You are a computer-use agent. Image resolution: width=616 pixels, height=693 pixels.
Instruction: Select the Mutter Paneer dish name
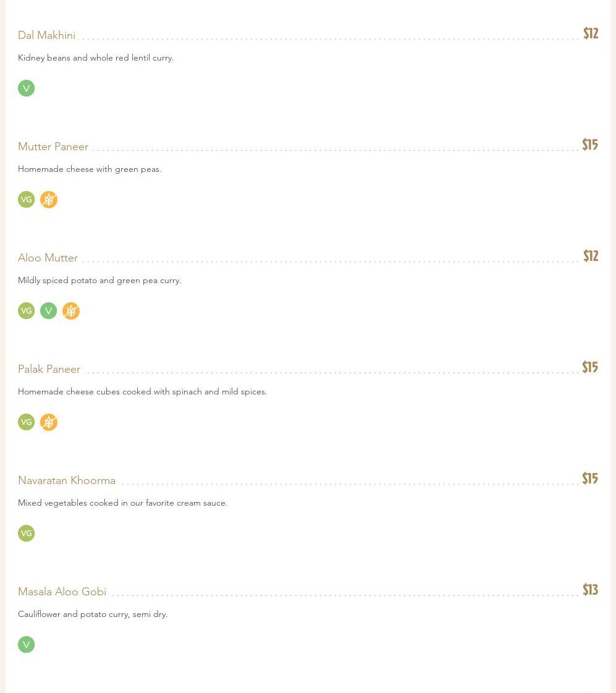[x=53, y=147]
